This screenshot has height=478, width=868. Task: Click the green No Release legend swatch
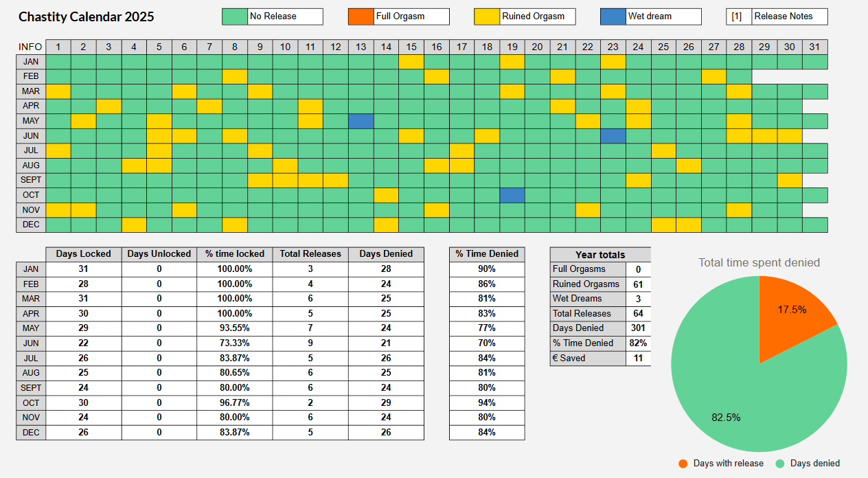pyautogui.click(x=234, y=16)
